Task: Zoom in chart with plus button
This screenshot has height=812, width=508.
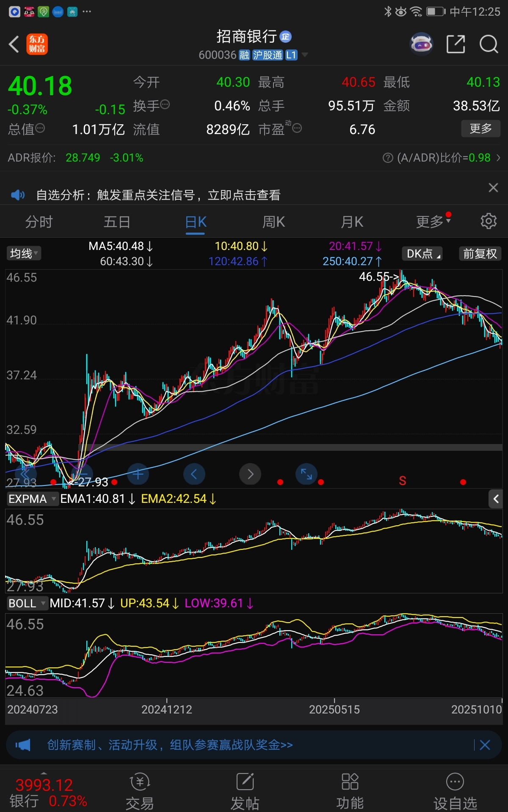Action: pos(138,474)
